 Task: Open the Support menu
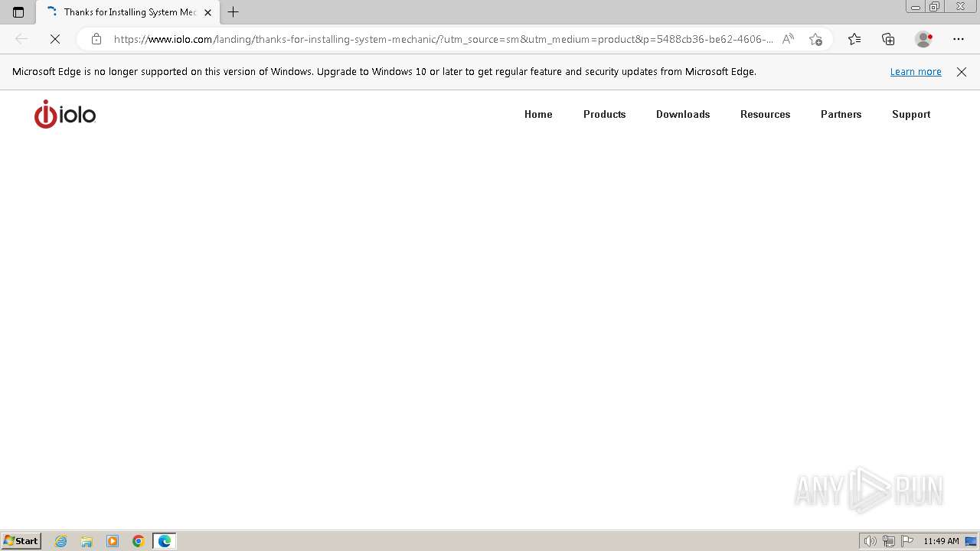[911, 114]
